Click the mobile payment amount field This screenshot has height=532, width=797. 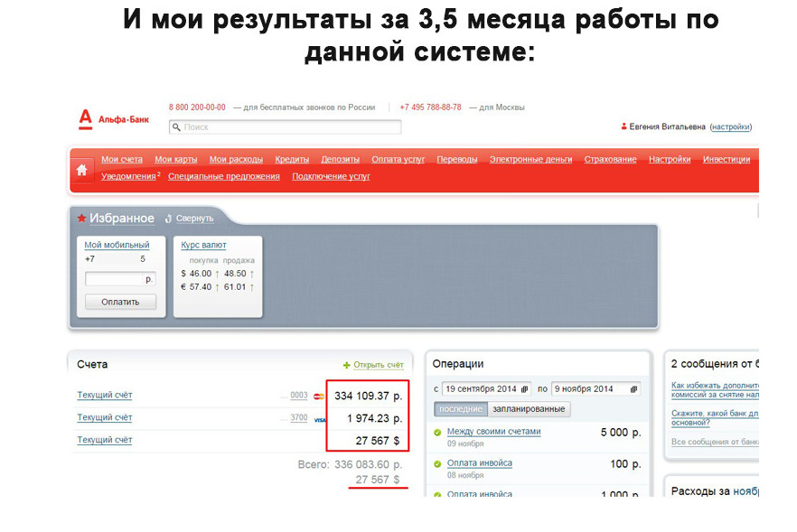[120, 279]
